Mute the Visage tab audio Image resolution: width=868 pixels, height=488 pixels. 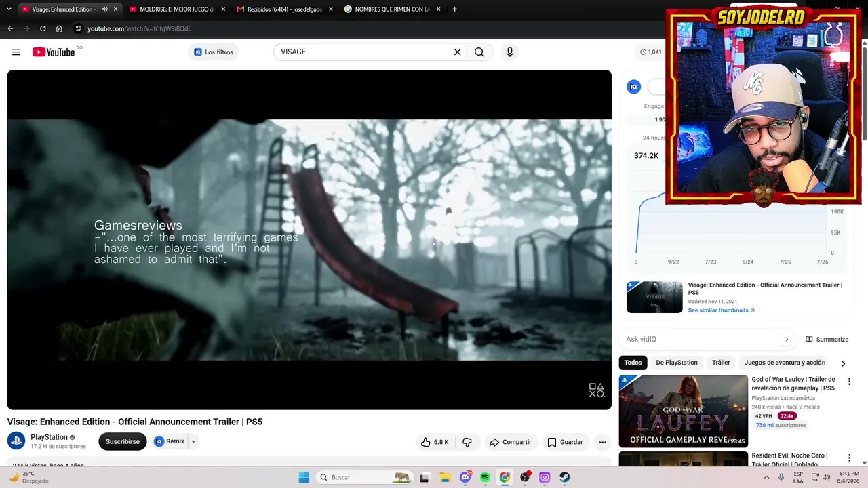tap(104, 9)
